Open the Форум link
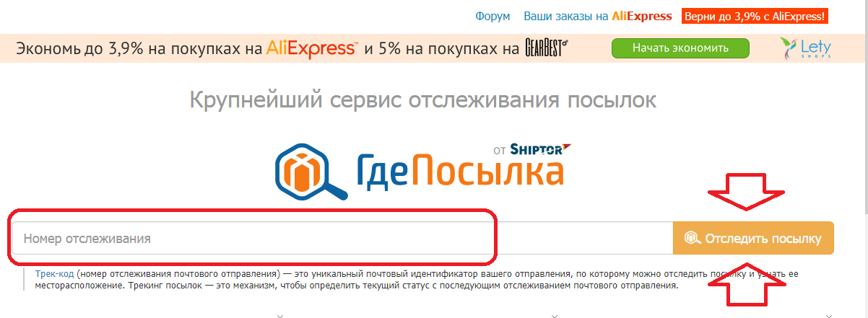This screenshot has height=318, width=868. 492,16
